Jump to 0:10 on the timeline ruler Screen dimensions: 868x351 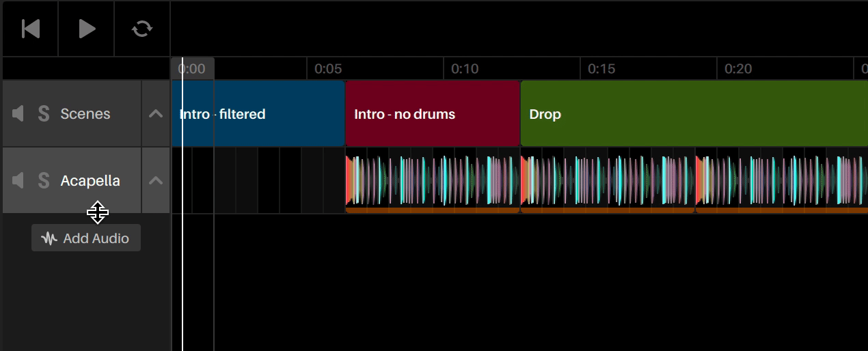465,68
